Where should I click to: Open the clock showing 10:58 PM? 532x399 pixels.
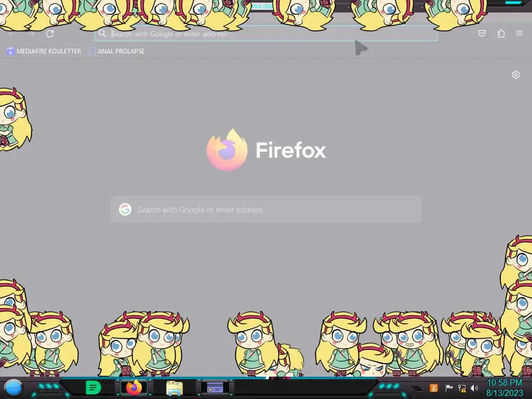coord(504,383)
